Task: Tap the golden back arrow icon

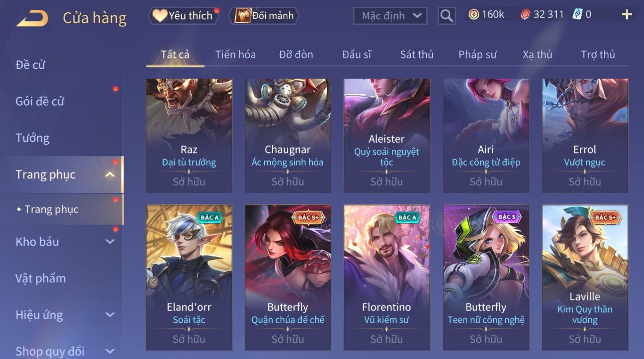Action: pos(32,18)
